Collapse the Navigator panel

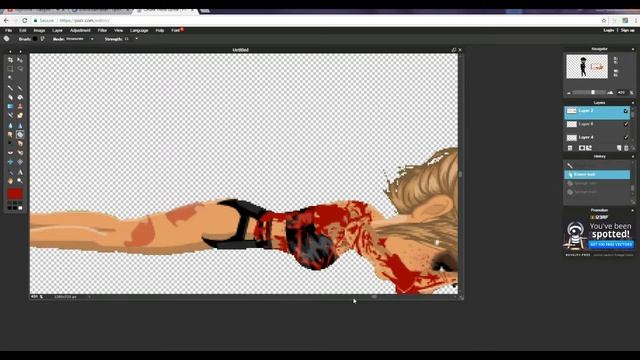click(x=633, y=49)
